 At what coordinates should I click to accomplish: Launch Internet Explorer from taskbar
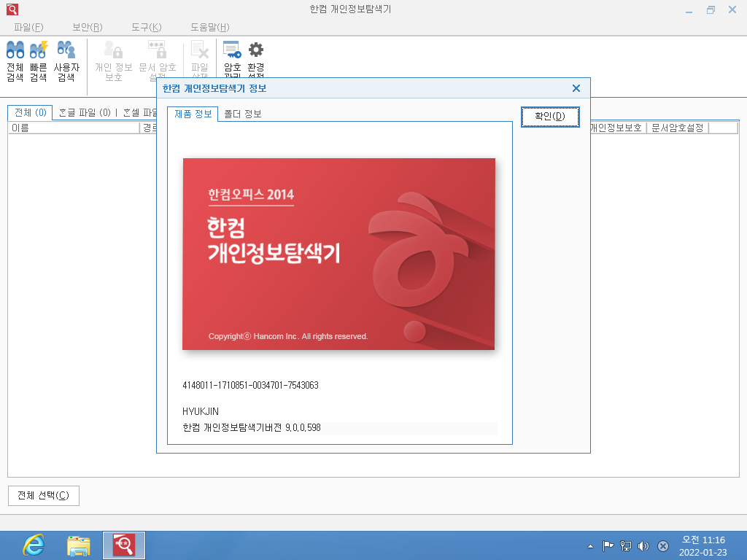coord(34,545)
